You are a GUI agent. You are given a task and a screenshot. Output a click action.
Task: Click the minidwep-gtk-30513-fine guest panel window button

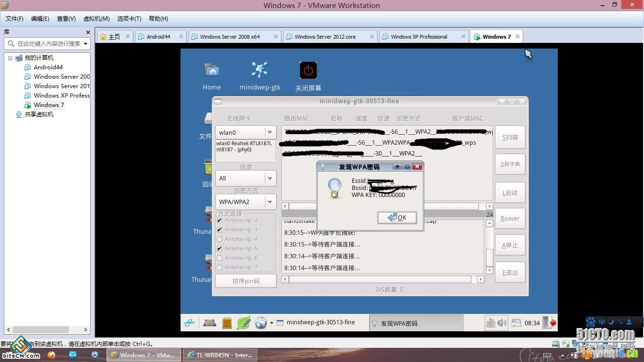(x=321, y=323)
